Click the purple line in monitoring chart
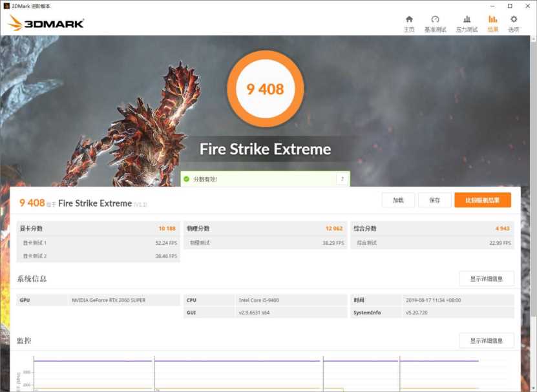The image size is (537, 392). pyautogui.click(x=90, y=360)
